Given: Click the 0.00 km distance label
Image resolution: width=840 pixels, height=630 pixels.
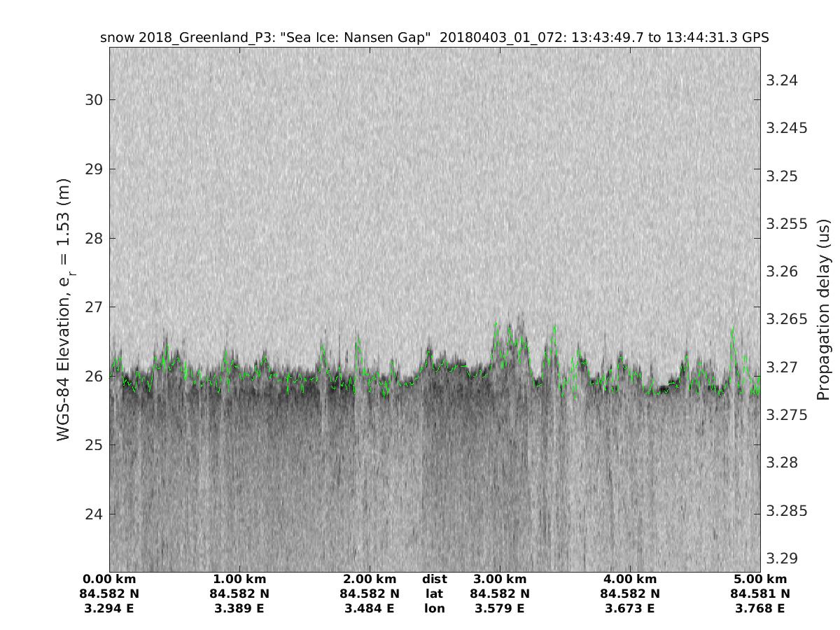Looking at the screenshot, I should tap(110, 579).
